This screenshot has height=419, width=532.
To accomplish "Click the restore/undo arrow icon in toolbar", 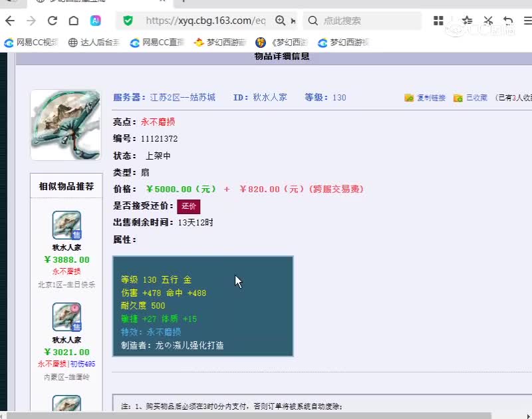I will 507,21.
